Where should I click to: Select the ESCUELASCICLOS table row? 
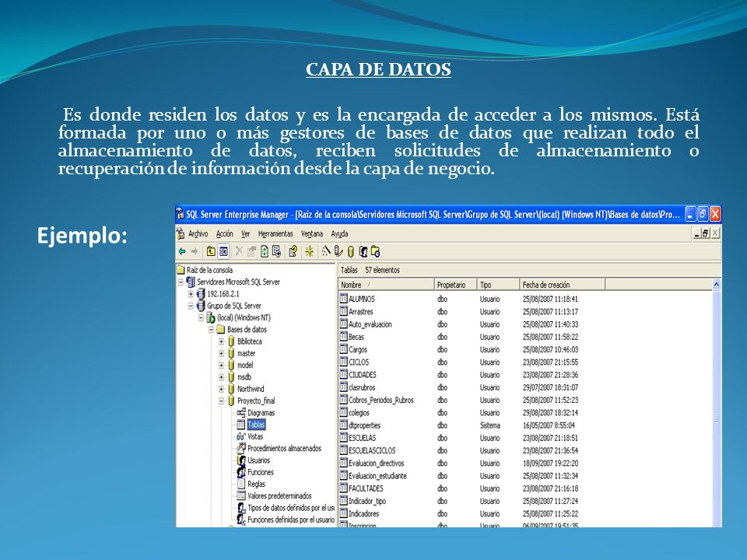459,450
